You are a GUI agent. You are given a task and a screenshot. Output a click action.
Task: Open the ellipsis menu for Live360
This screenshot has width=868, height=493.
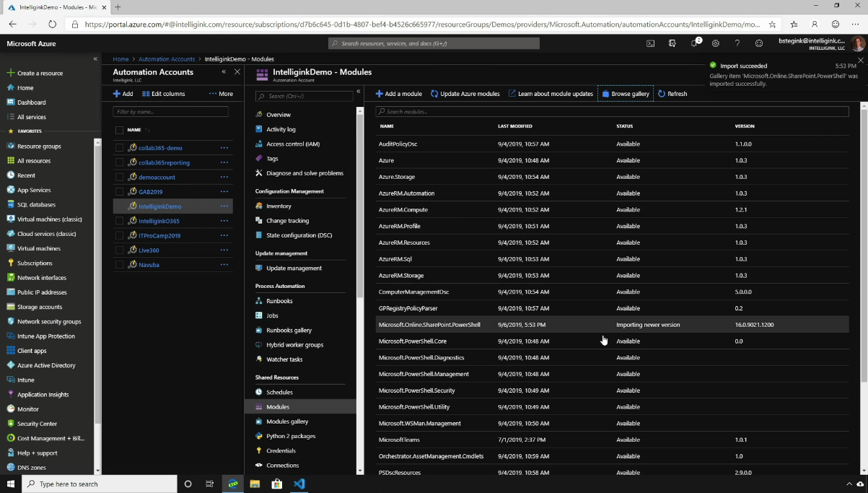click(x=224, y=250)
